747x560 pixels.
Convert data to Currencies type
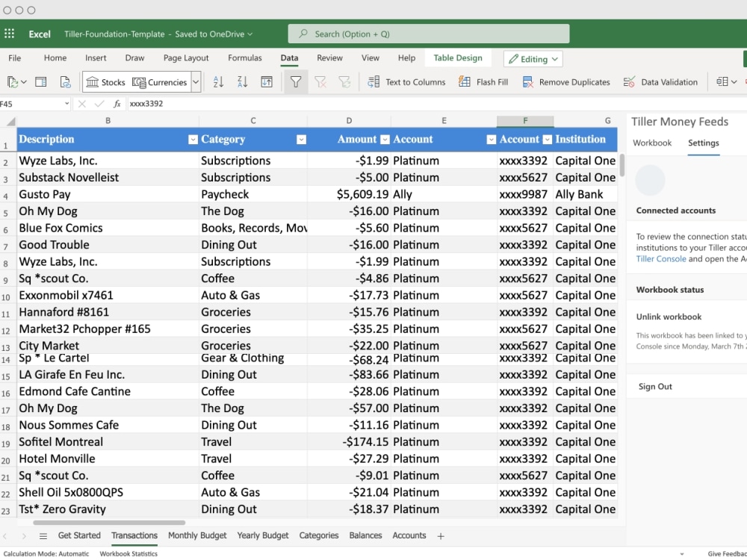click(160, 82)
